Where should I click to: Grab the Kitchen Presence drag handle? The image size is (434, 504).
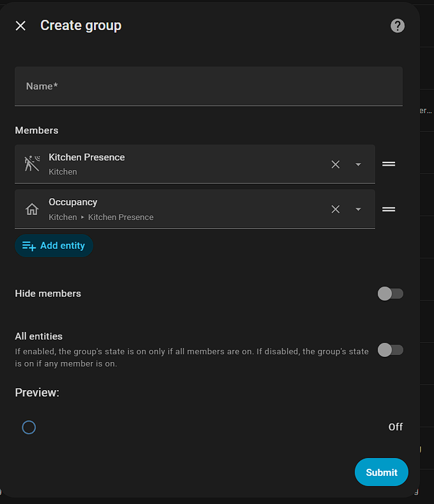pos(389,164)
